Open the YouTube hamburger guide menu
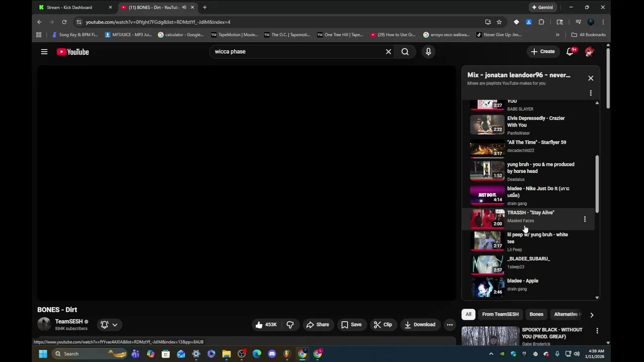This screenshot has width=644, height=362. (x=44, y=52)
